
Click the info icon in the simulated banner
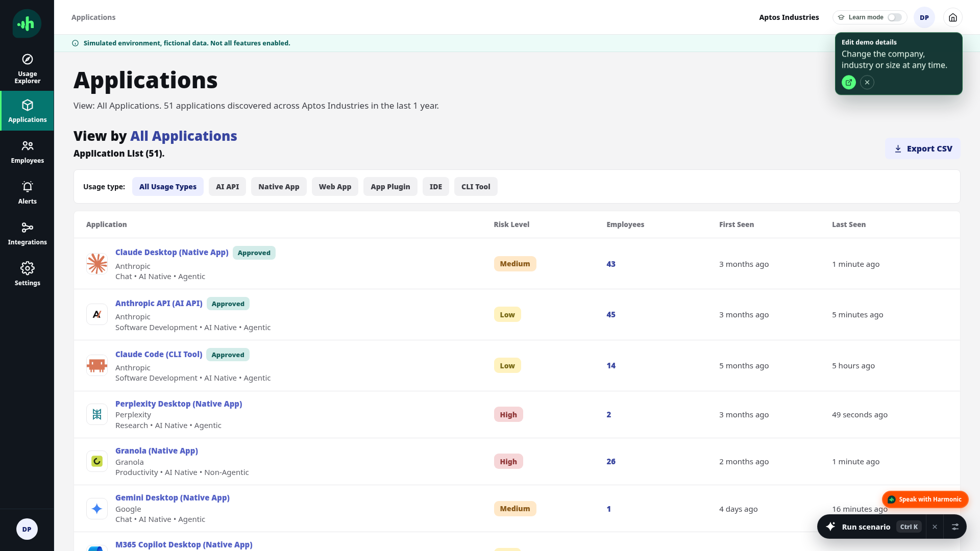76,43
